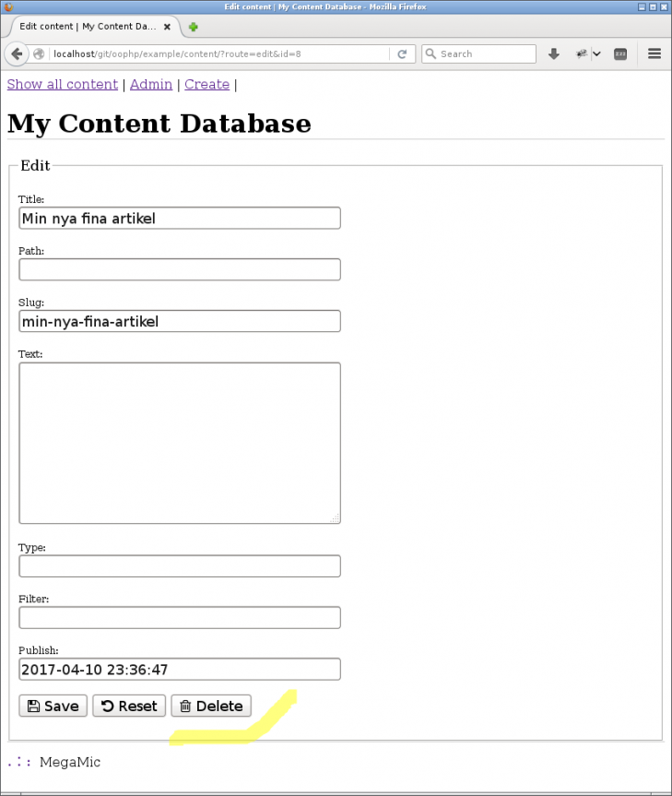
Task: Click inside the Text textarea
Action: (x=180, y=443)
